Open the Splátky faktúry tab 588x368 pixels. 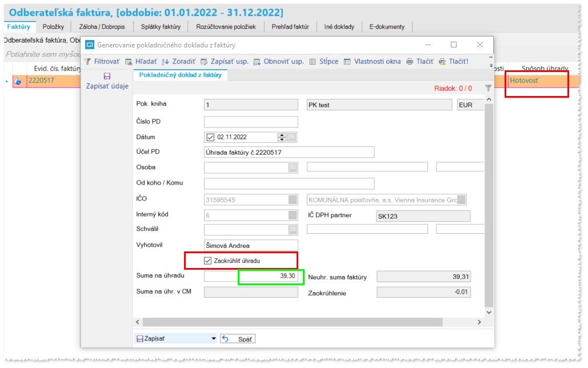point(161,27)
